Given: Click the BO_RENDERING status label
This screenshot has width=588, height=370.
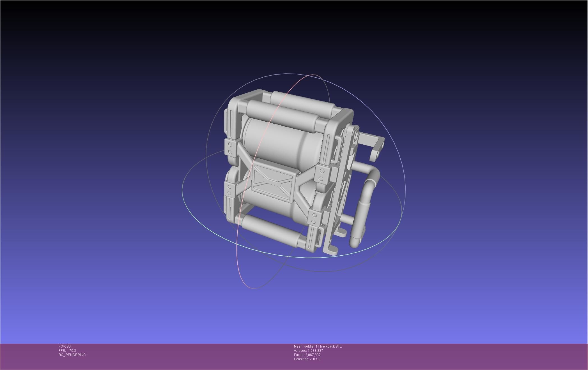Looking at the screenshot, I should click(72, 355).
